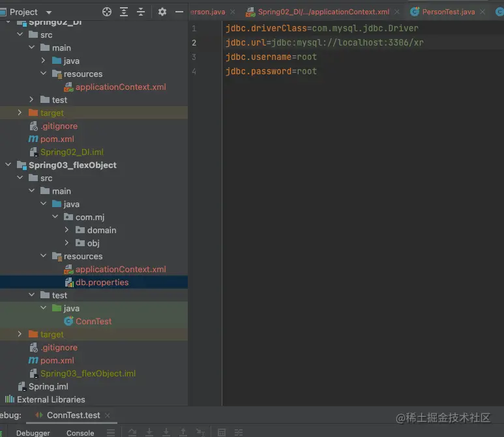The height and width of the screenshot is (437, 504).
Task: Collapse the Spring03_flexObject module node
Action: [x=8, y=165]
